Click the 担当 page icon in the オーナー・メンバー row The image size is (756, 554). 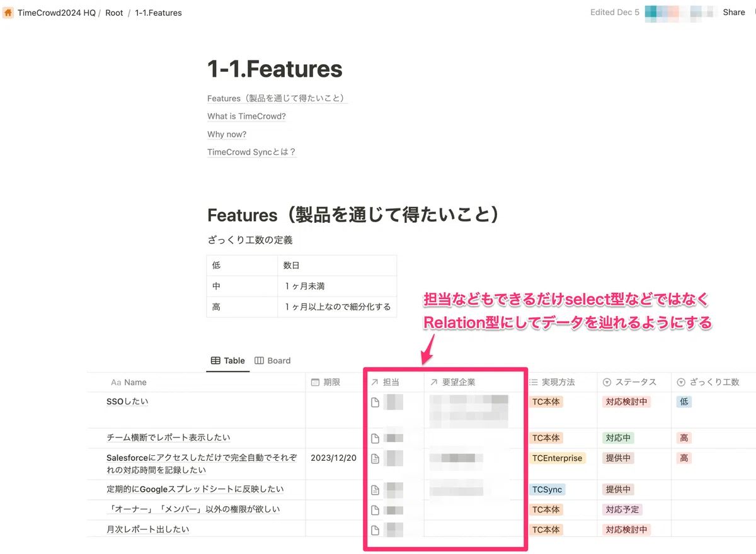pyautogui.click(x=375, y=510)
